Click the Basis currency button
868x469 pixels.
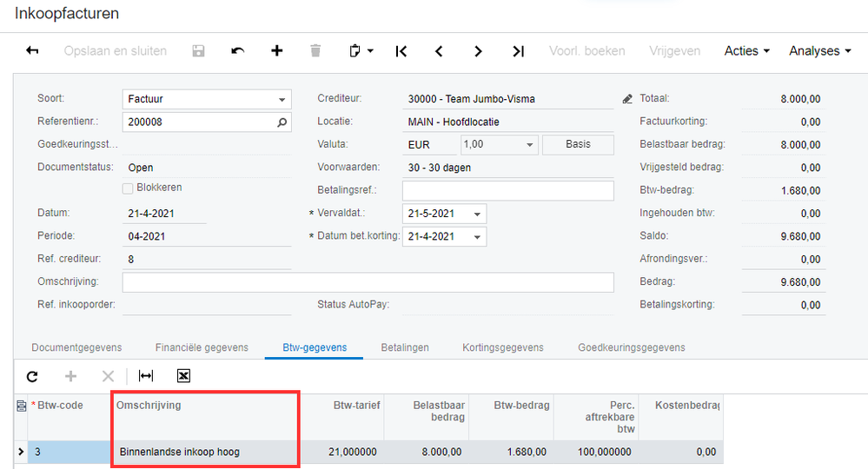[578, 144]
